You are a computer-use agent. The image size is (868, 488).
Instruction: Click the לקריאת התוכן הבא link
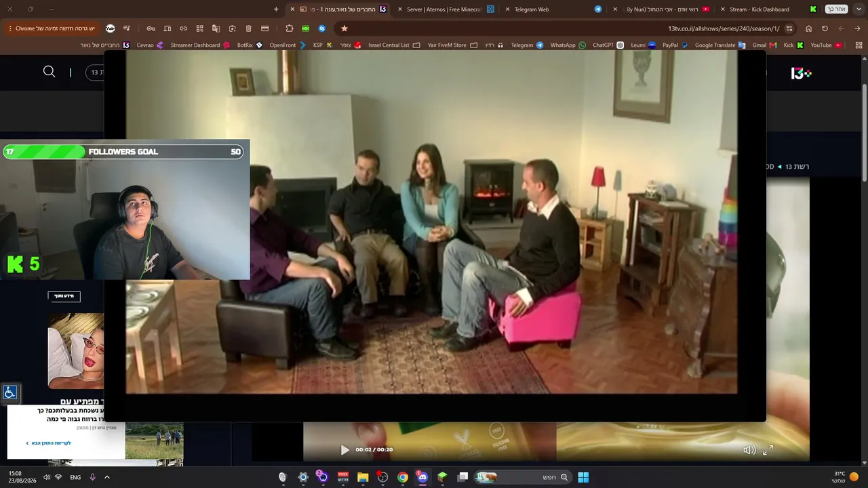tap(49, 443)
